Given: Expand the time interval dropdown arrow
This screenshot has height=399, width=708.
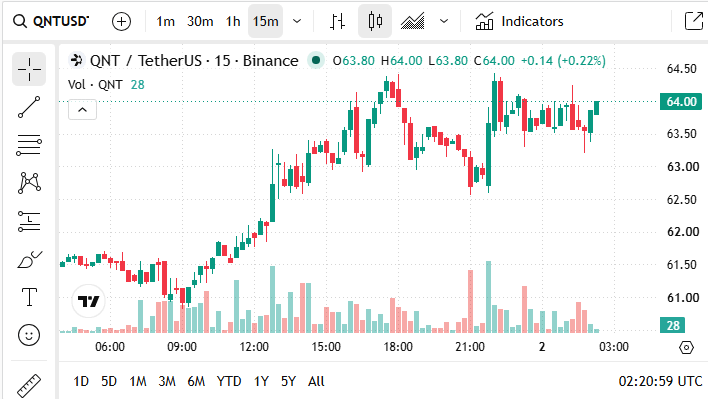Looking at the screenshot, I should pyautogui.click(x=297, y=21).
